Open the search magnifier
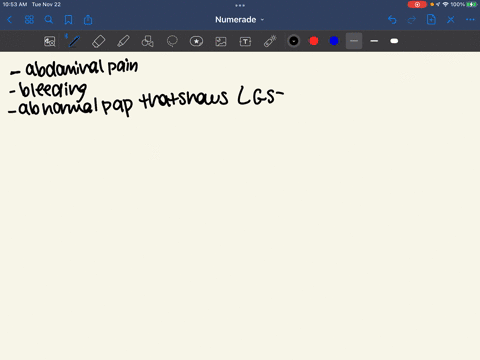This screenshot has height=360, width=480. (49, 20)
